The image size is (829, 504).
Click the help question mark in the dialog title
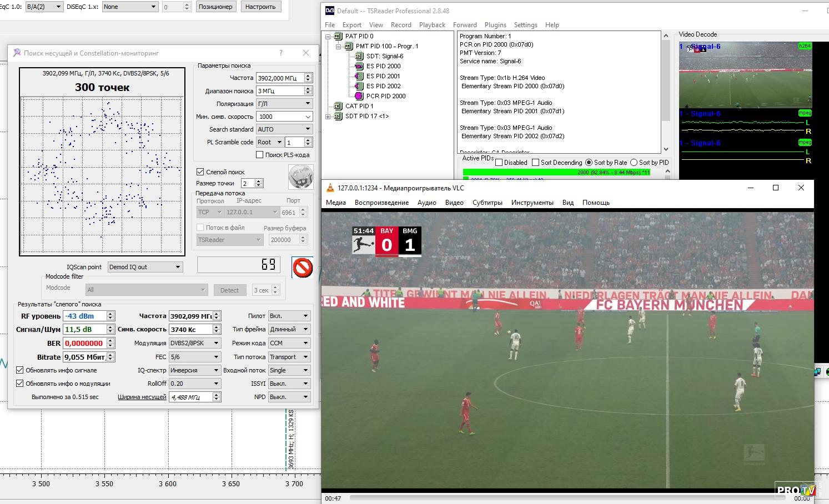click(280, 53)
